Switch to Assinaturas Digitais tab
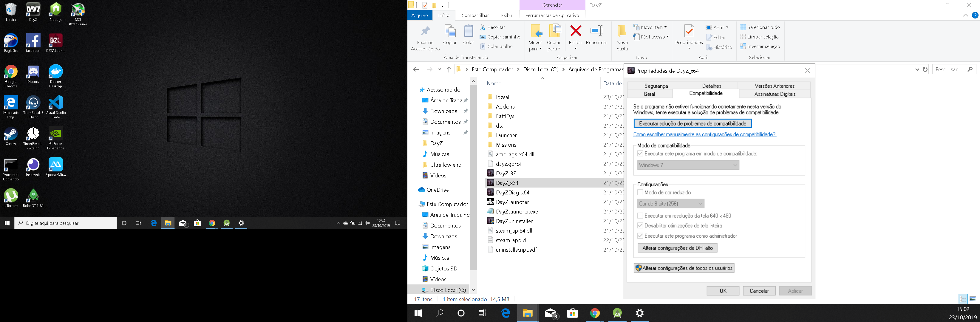This screenshot has width=980, height=322. pos(775,94)
